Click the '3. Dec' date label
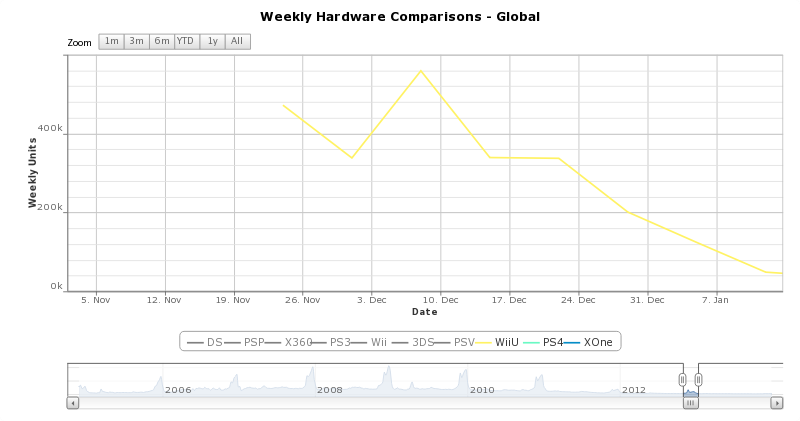Screen dimensions: 800x421 371,300
